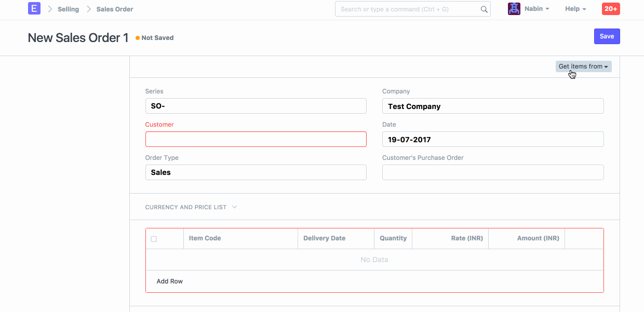The image size is (644, 312).
Task: Click the Date field
Action: tap(492, 139)
